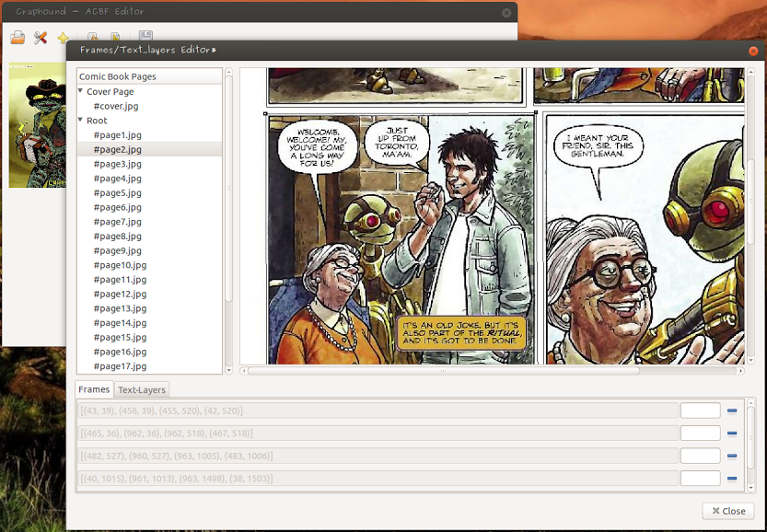The image size is (767, 532).
Task: Select #page11.jpg in the pages tree
Action: click(x=120, y=279)
